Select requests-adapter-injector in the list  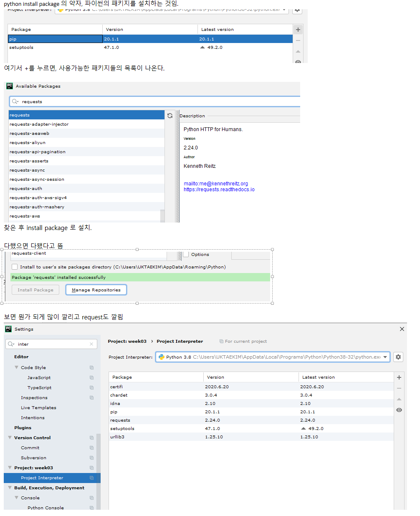pos(87,124)
